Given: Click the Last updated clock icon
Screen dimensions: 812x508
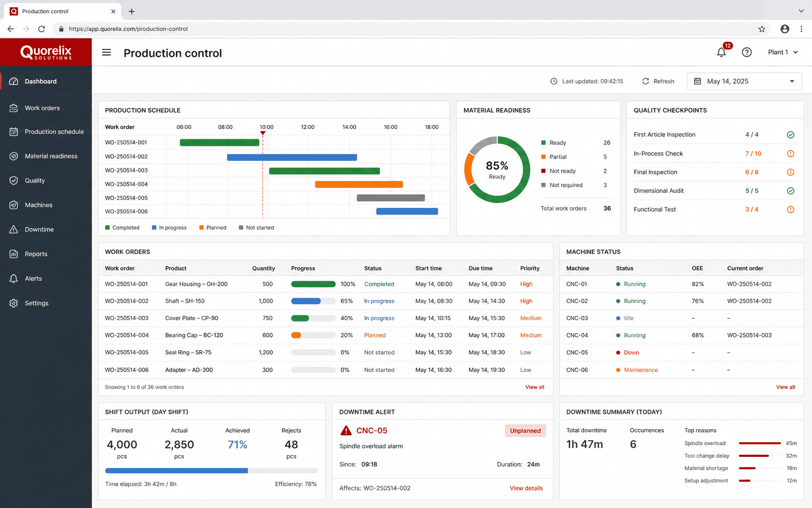Looking at the screenshot, I should [553, 81].
